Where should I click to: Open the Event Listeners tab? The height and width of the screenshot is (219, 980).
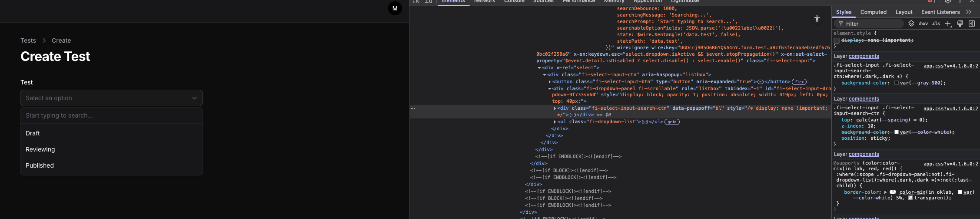click(940, 12)
